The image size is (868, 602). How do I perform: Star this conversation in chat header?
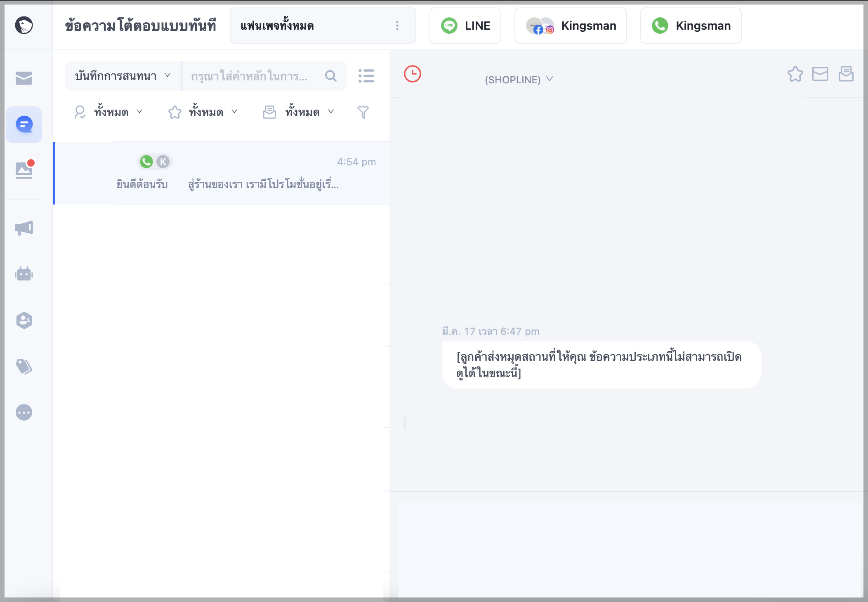[795, 74]
